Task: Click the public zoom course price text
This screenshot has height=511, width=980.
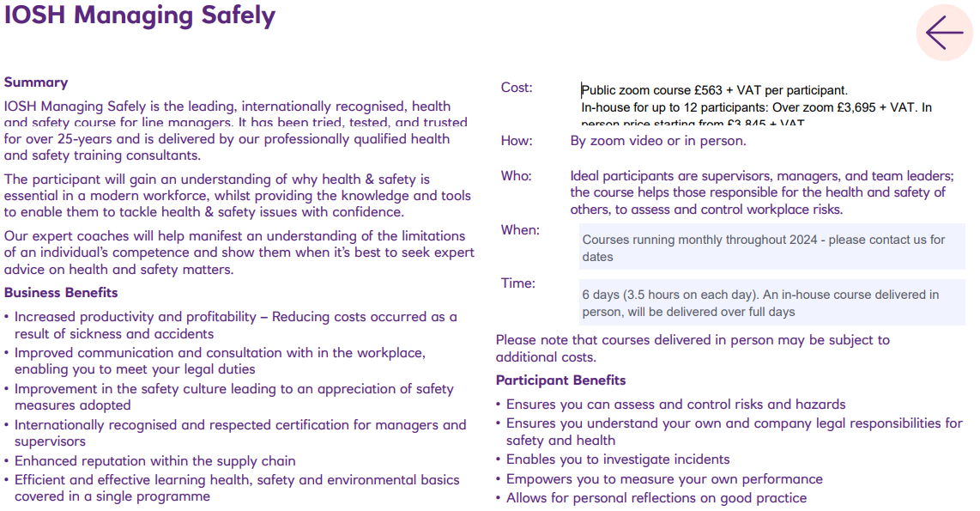Action: click(x=714, y=88)
